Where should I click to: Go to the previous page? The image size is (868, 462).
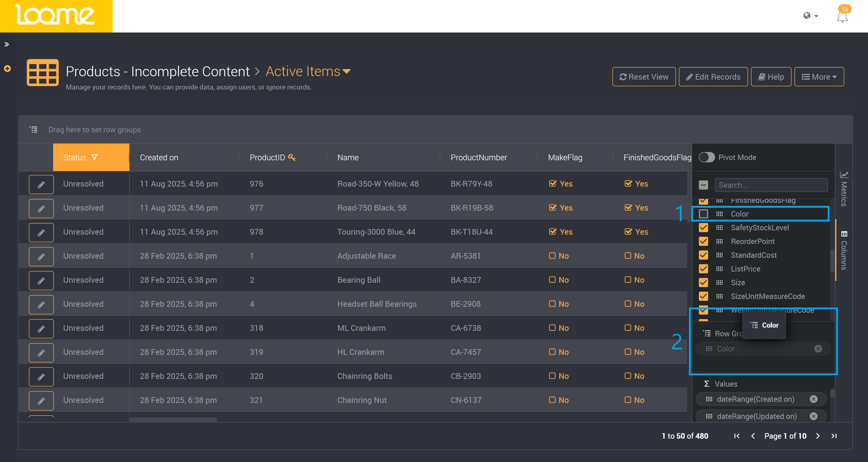pyautogui.click(x=753, y=436)
